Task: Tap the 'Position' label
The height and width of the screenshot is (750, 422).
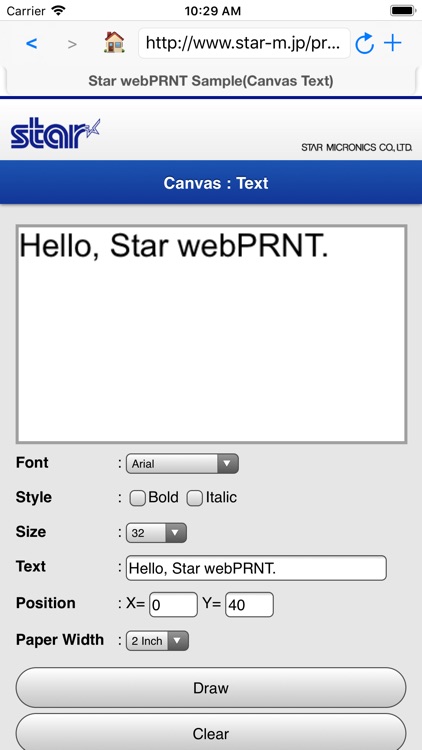Action: (x=45, y=603)
